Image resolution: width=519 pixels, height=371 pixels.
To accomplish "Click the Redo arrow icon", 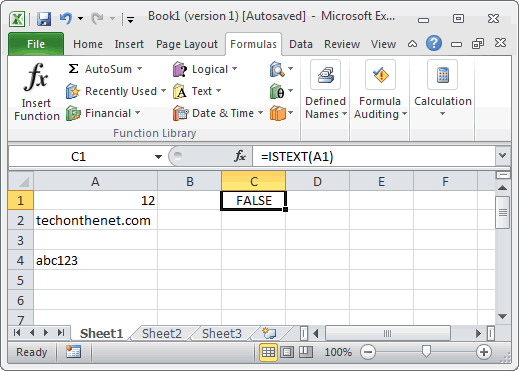I will [97, 18].
